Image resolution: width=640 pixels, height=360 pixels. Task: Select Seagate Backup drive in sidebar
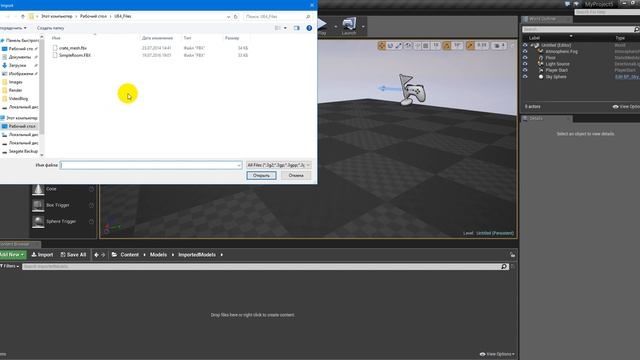click(x=23, y=151)
